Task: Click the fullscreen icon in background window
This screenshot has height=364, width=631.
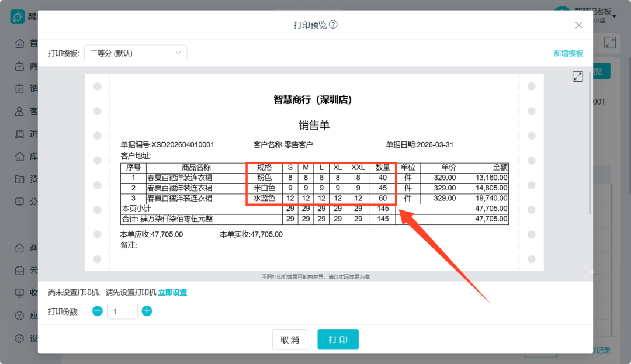Action: tap(609, 43)
